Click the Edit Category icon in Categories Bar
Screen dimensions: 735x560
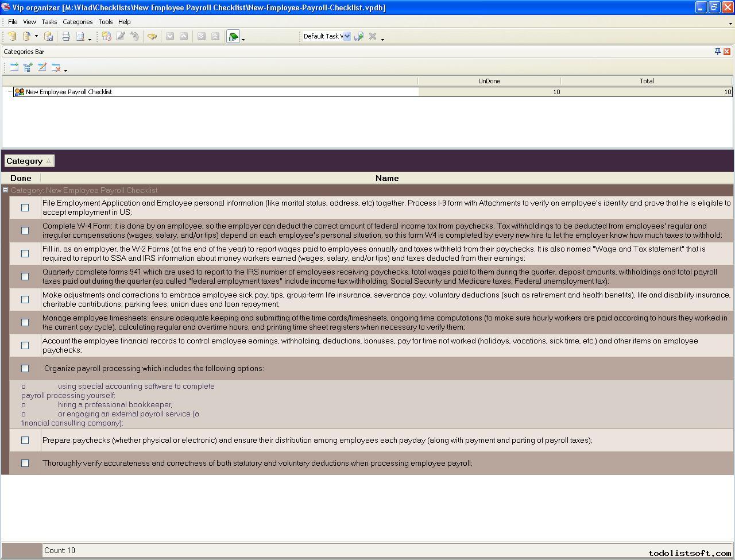[42, 67]
